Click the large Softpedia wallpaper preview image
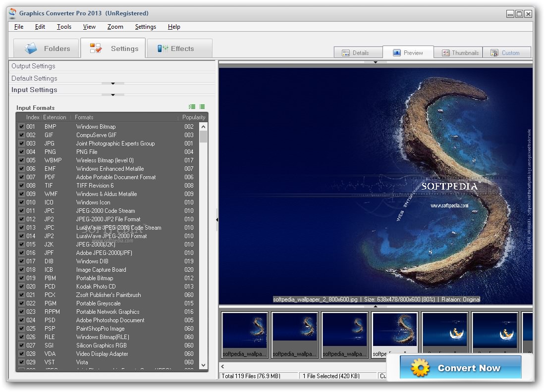Screen dimensions: 545x392 [376, 186]
